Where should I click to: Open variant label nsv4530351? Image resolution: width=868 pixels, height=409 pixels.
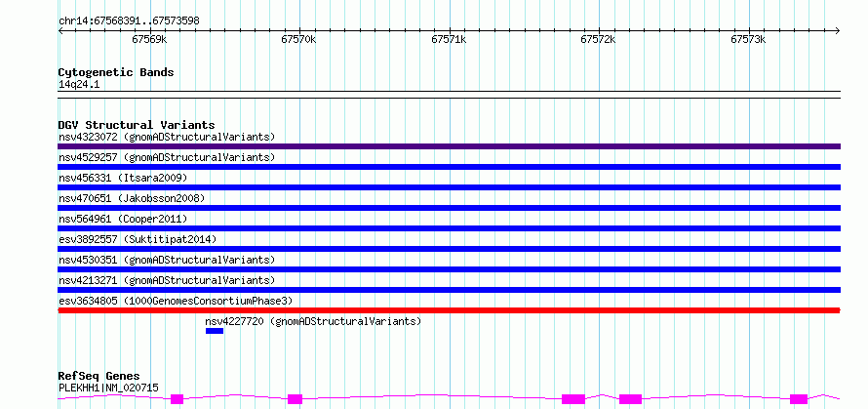(x=167, y=260)
